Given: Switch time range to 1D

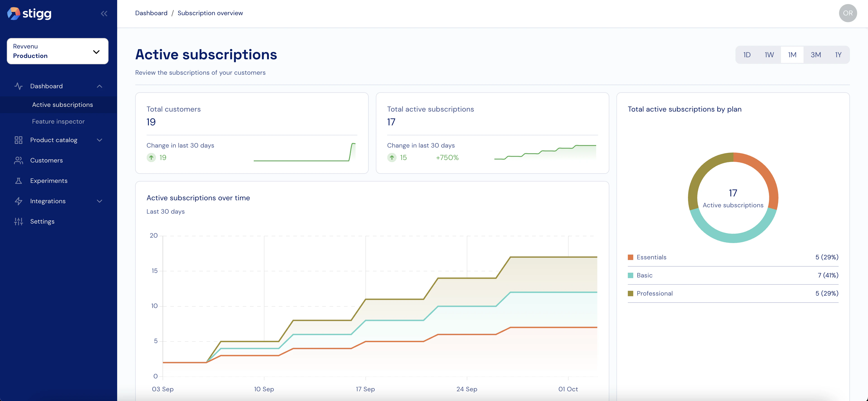Looking at the screenshot, I should [x=747, y=55].
